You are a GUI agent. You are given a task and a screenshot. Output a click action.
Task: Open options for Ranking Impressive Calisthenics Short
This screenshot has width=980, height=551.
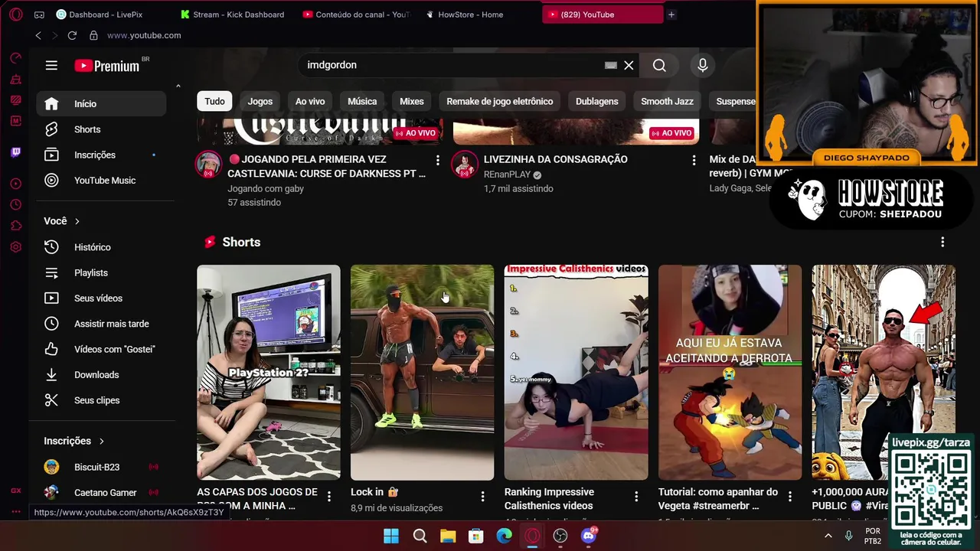click(x=636, y=497)
